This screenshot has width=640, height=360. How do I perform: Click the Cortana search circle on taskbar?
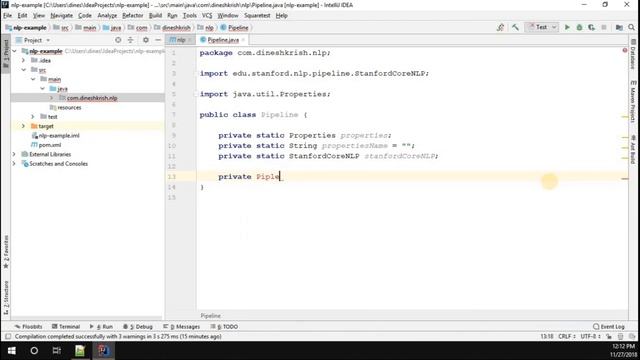pyautogui.click(x=34, y=351)
